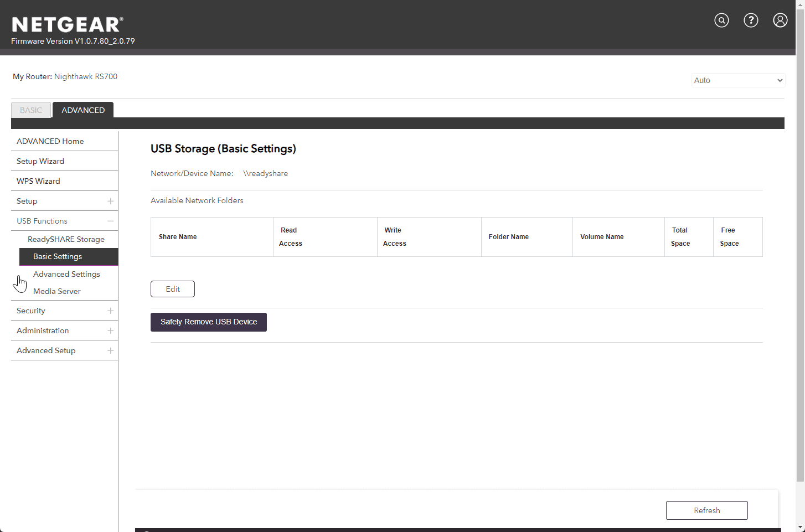
Task: Open ReadySHARE Storage in sidebar
Action: click(x=66, y=239)
